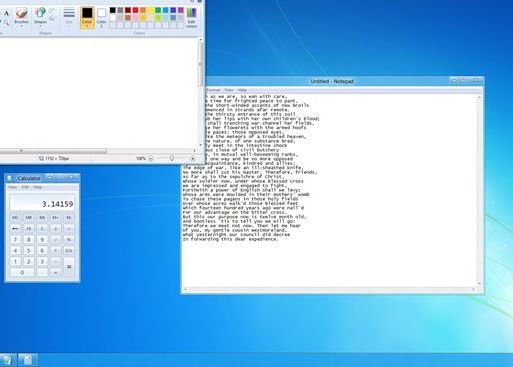Click digit 5 on the Calculator
Viewport: 513px width, 367px height.
pyautogui.click(x=29, y=251)
